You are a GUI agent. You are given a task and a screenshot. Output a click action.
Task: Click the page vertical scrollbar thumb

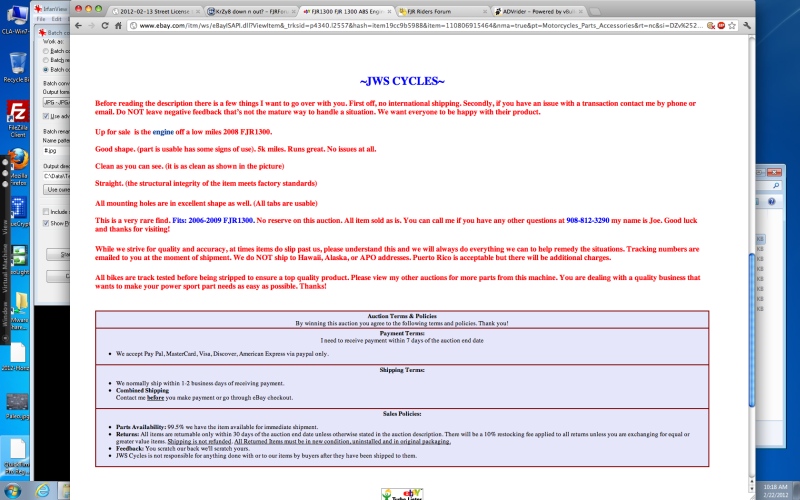point(752,330)
